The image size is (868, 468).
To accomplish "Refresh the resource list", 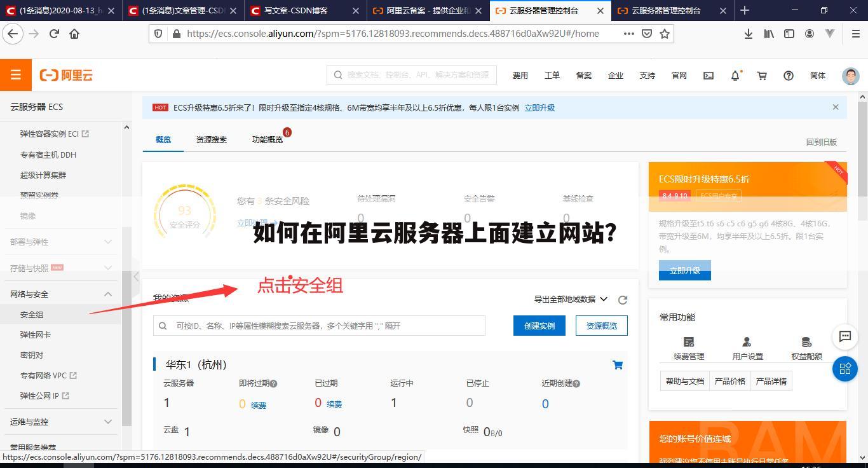I will [x=623, y=299].
